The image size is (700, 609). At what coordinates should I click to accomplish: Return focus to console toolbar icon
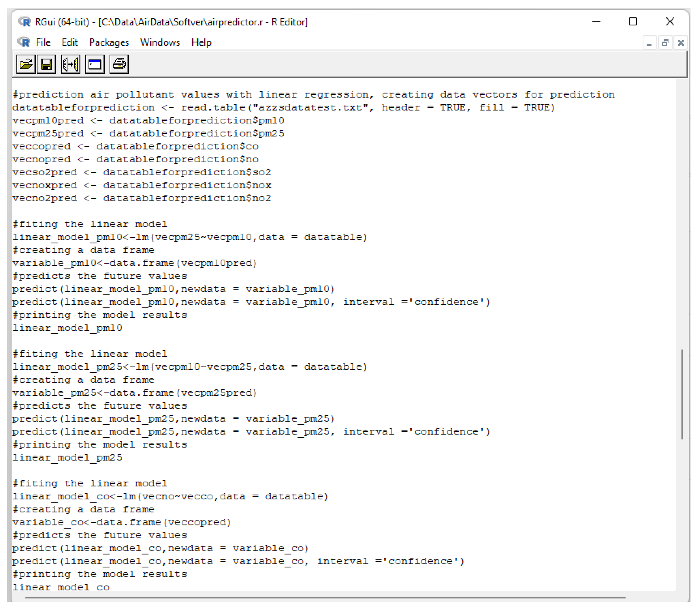pyautogui.click(x=95, y=64)
